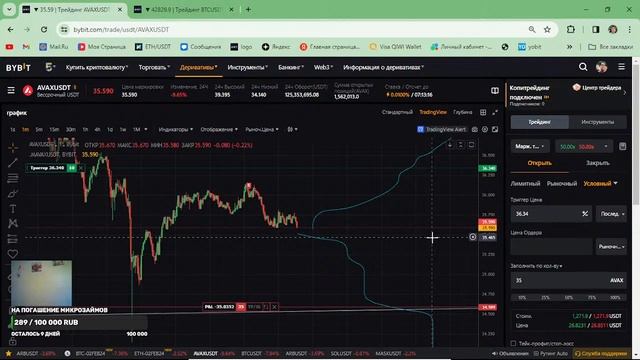Click the Bybit search magnifier icon
The height and width of the screenshot is (360, 640).
(x=583, y=67)
